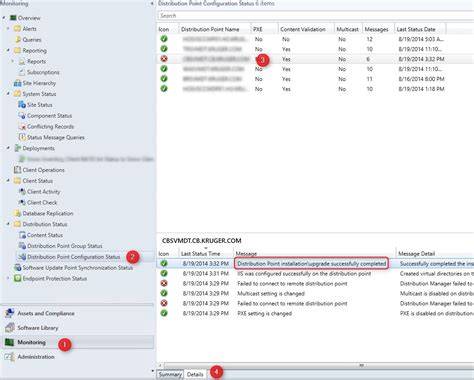Open the Monitoring workspace
Viewport: 474px width, 380px height.
(x=78, y=342)
